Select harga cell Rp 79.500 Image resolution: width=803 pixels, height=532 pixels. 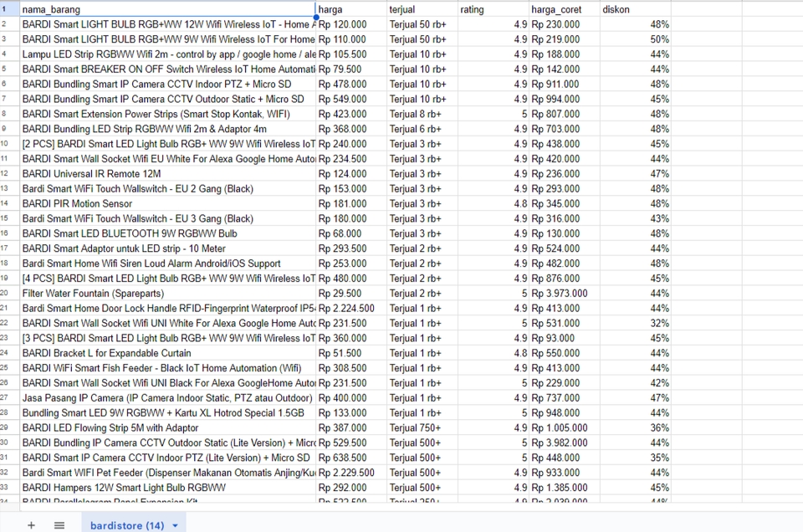[x=351, y=69]
